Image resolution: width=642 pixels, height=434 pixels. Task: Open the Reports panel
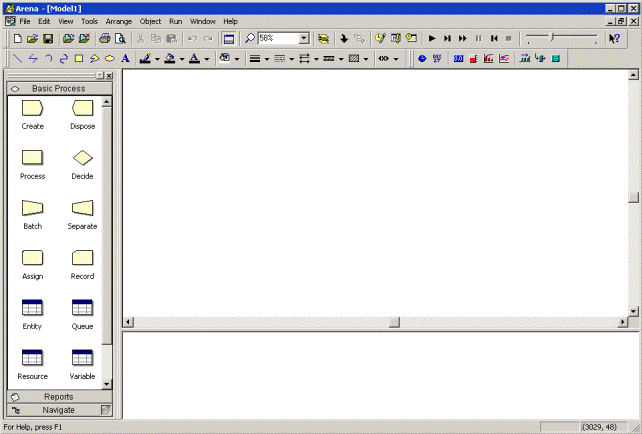coord(59,397)
